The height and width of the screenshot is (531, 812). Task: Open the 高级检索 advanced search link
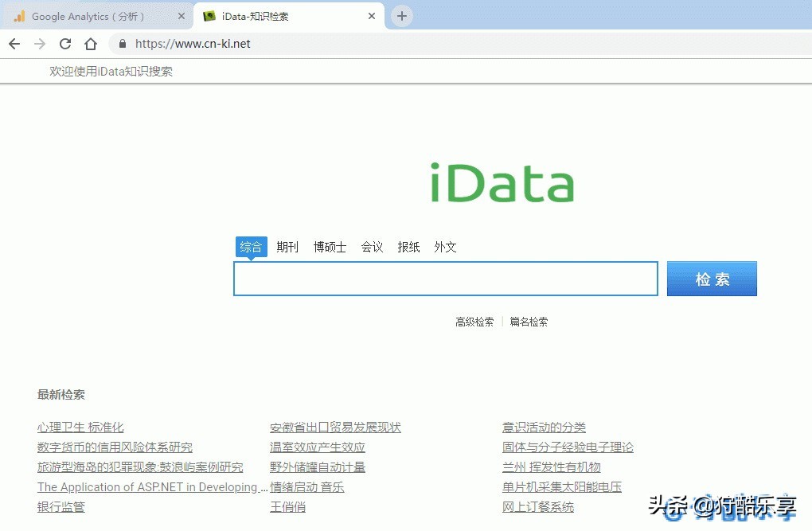click(474, 322)
